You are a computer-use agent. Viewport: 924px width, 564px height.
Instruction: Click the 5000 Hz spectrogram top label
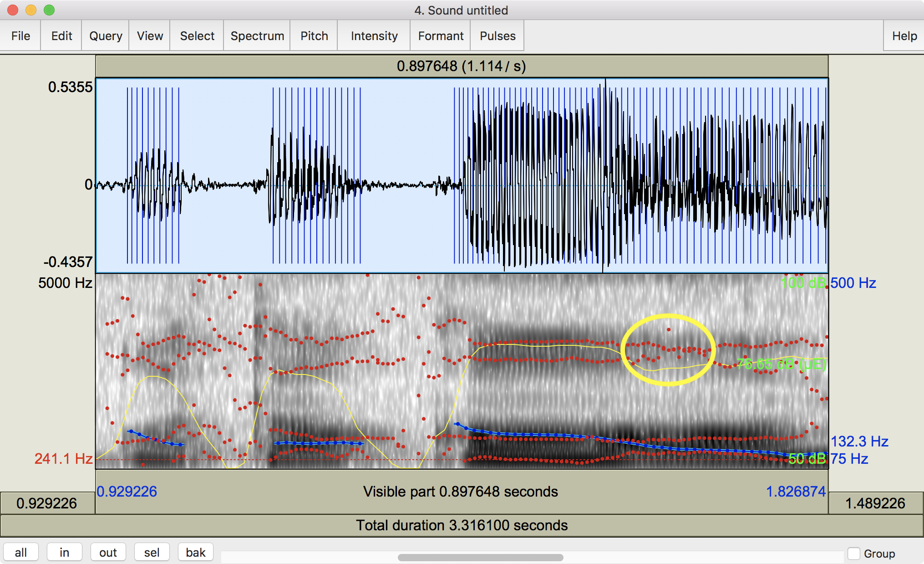[65, 283]
